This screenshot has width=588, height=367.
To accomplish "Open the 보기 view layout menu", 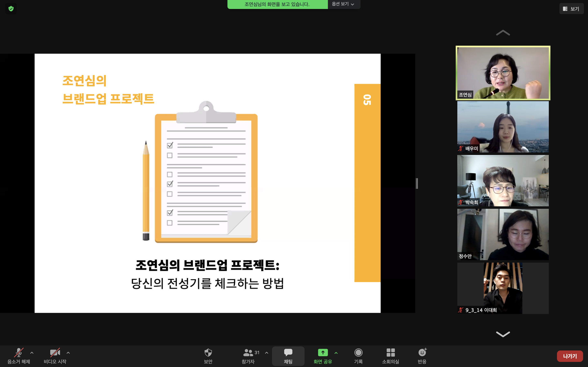I will 571,9.
